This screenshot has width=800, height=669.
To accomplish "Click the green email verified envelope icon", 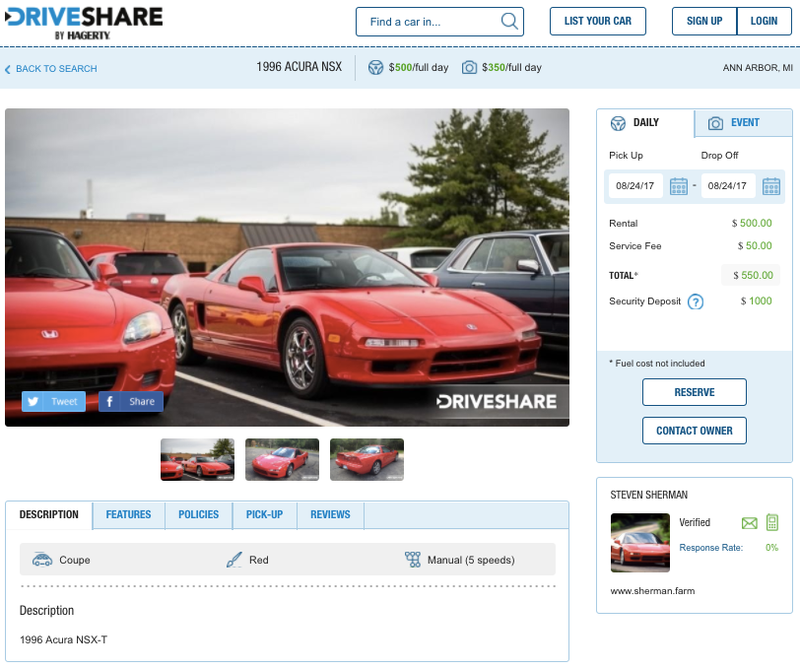I will click(x=749, y=523).
